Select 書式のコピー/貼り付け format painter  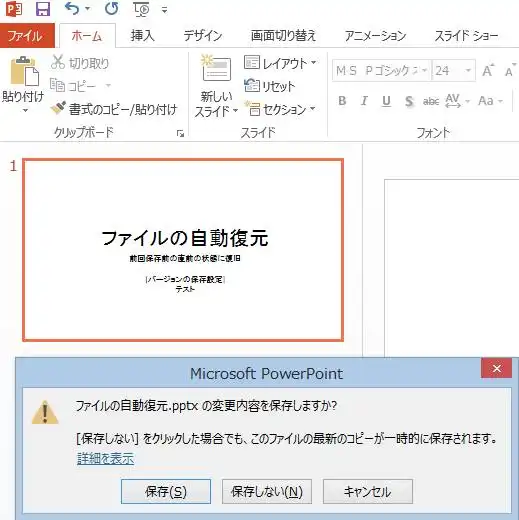114,109
